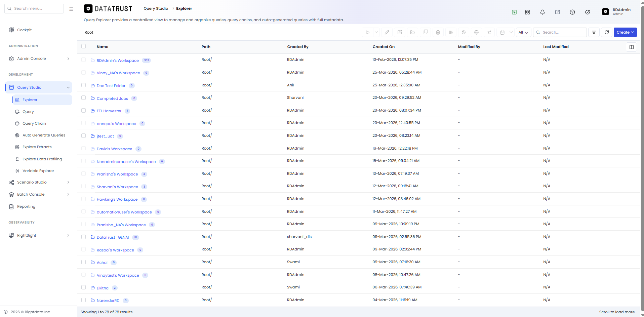The width and height of the screenshot is (644, 317).
Task: Open Explore Extracts in sidebar
Action: [x=37, y=147]
